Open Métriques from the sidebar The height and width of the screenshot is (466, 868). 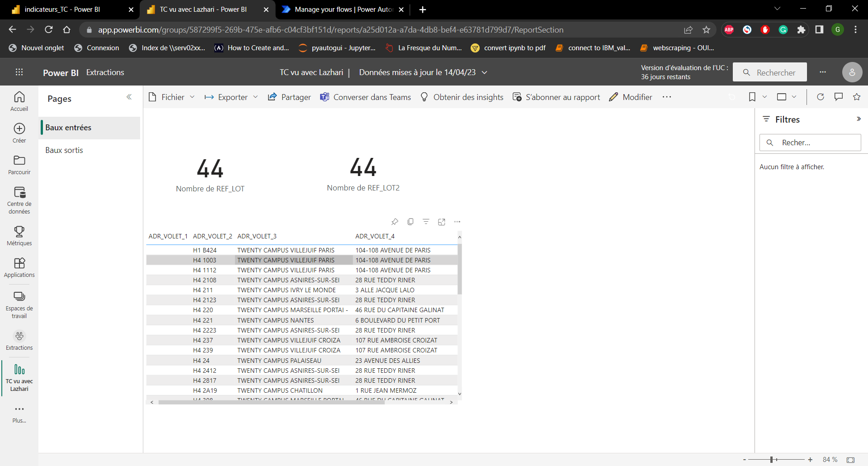[19, 236]
